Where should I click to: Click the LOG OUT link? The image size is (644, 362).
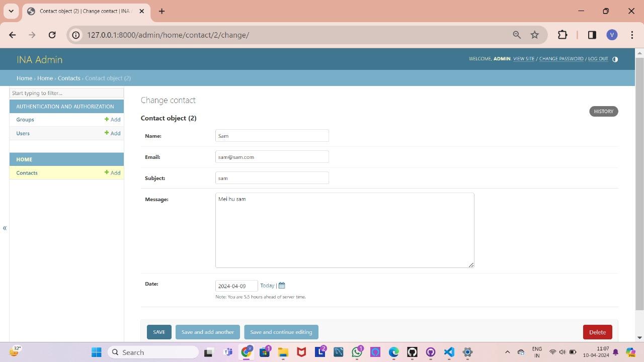click(x=598, y=59)
